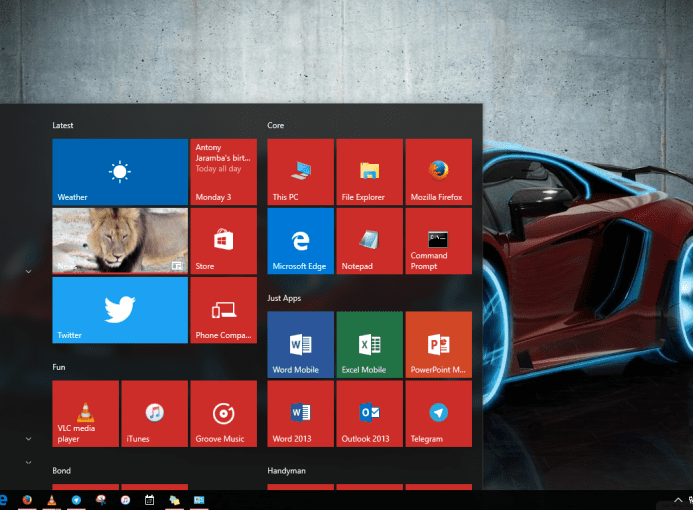693x510 pixels.
Task: Open the Command Prompt tile
Action: pyautogui.click(x=438, y=241)
